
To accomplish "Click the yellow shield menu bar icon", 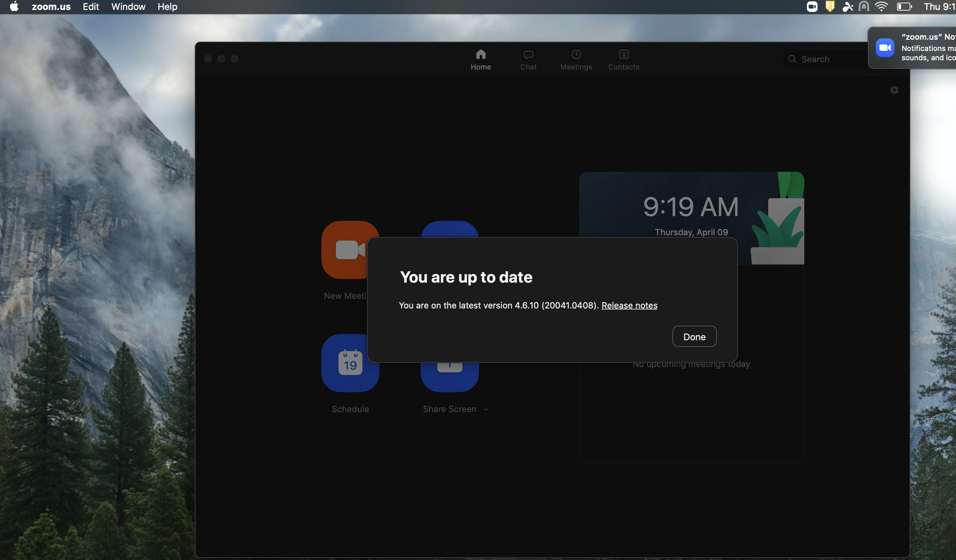I will click(x=830, y=7).
